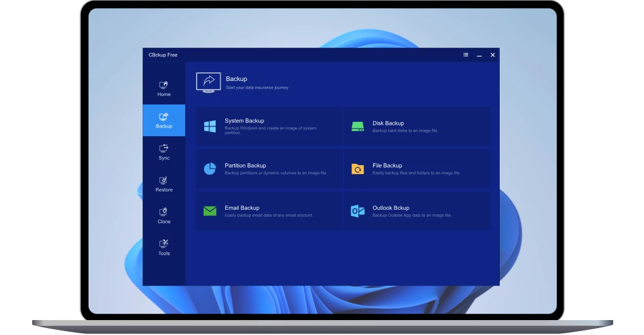Open the Restore section icon
Screen dimensions: 644x335
pos(164,180)
